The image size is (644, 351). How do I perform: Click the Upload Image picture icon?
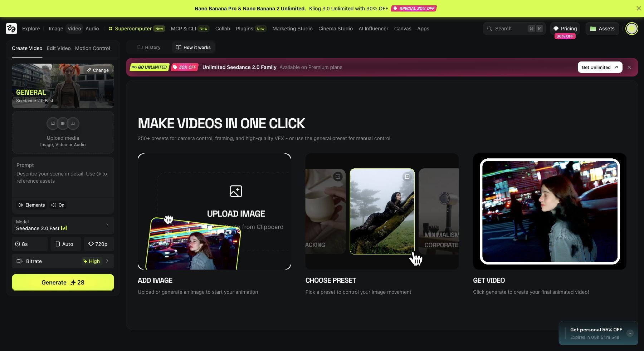(x=236, y=191)
